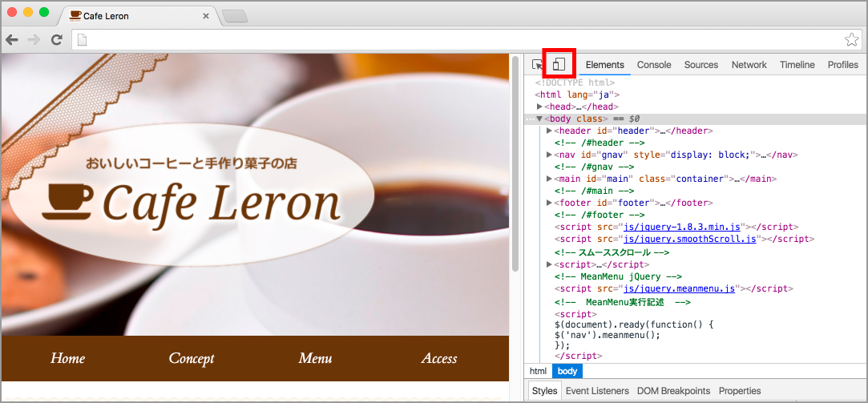Click the browser address bar

coord(457,39)
